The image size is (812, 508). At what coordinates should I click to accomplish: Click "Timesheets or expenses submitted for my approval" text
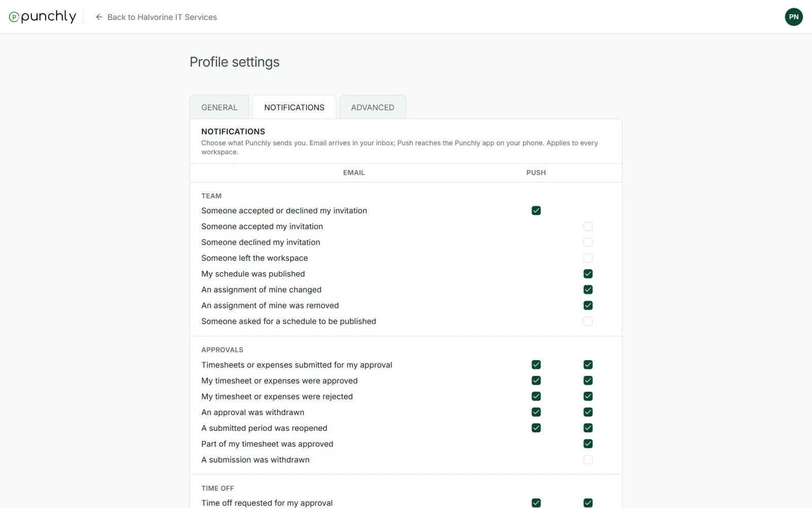pos(296,365)
